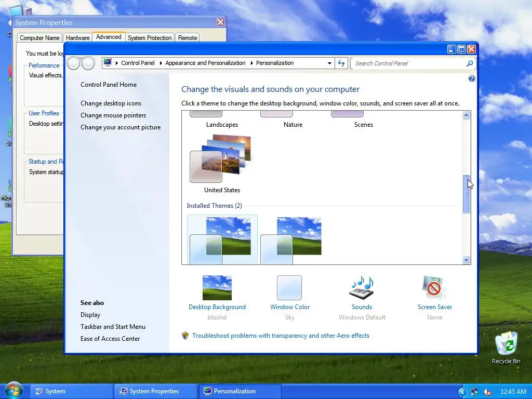Click the 12:43 AM clock
The height and width of the screenshot is (399, 532).
coord(513,392)
